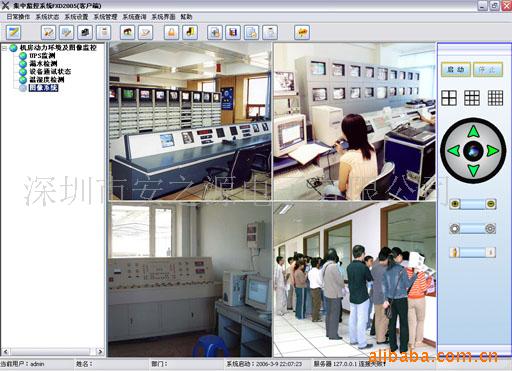Screen dimensions: 512x371
Task: Click the pencil notepad toolbar icon
Action: (x=14, y=33)
